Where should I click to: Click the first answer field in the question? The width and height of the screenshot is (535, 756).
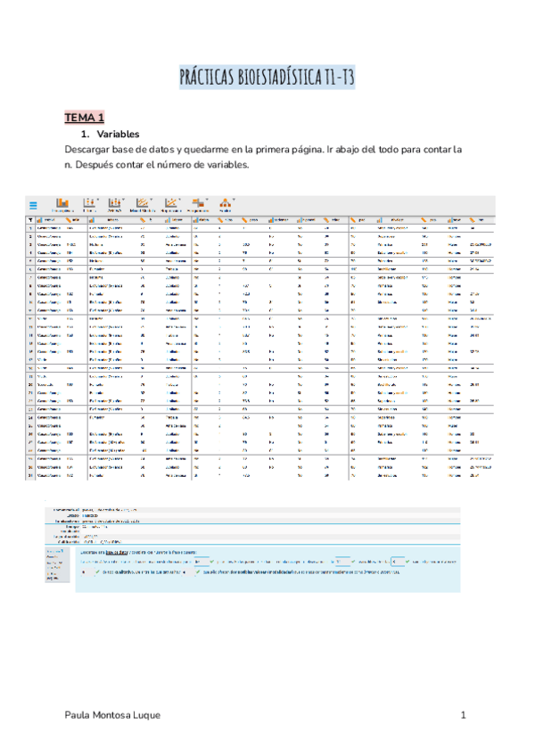[201, 561]
